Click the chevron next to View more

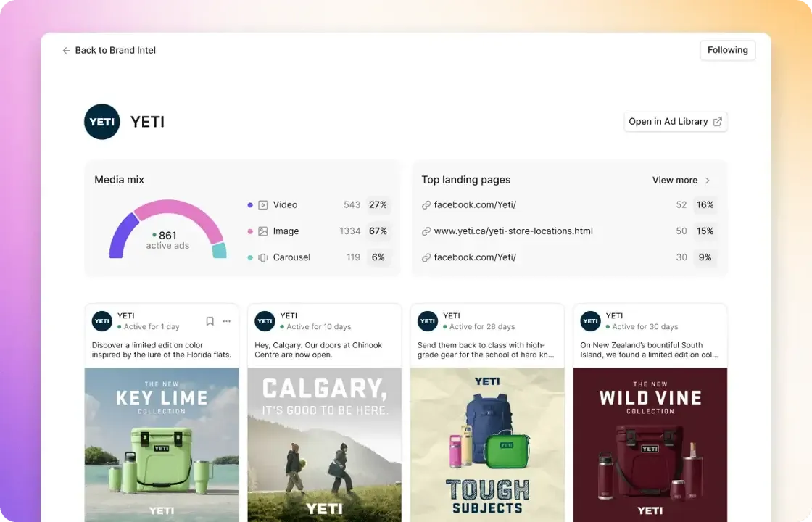(708, 181)
